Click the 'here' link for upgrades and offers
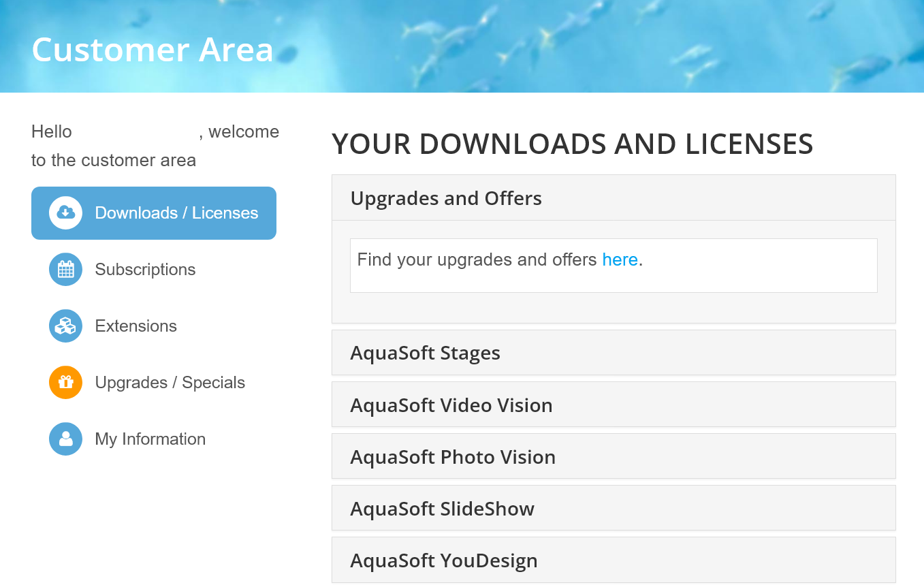Screen dimensions: 924x585 620,259
